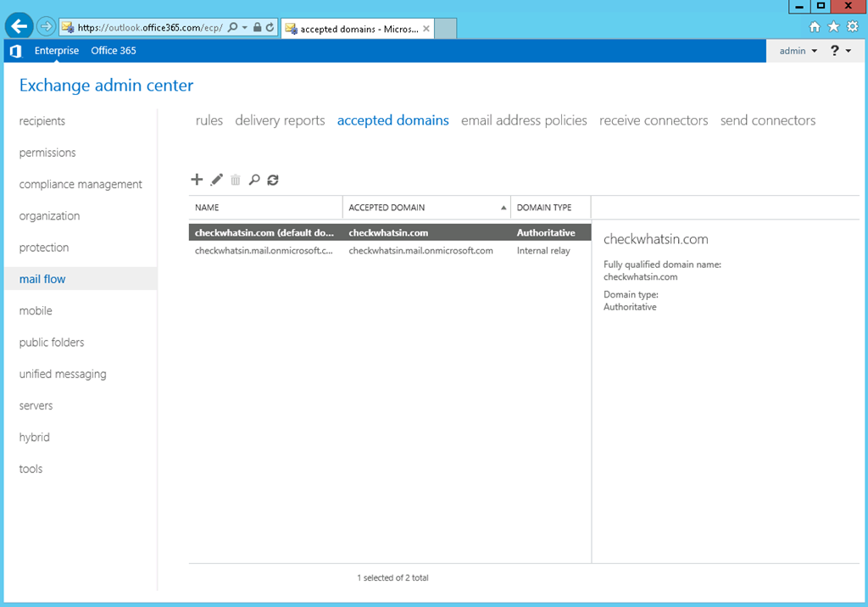868x607 pixels.
Task: Sort by the Accepted Domain column
Action: pyautogui.click(x=426, y=208)
